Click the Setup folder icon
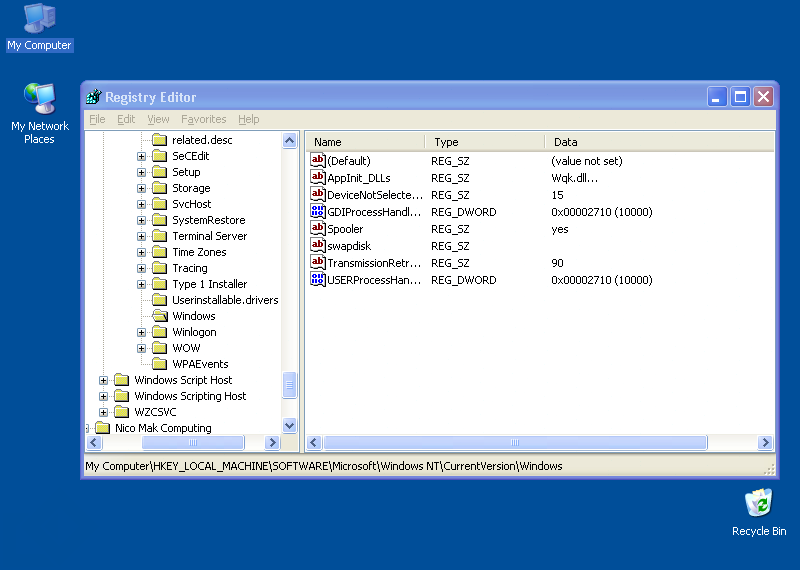Screen dimensions: 800x570 tap(160, 172)
